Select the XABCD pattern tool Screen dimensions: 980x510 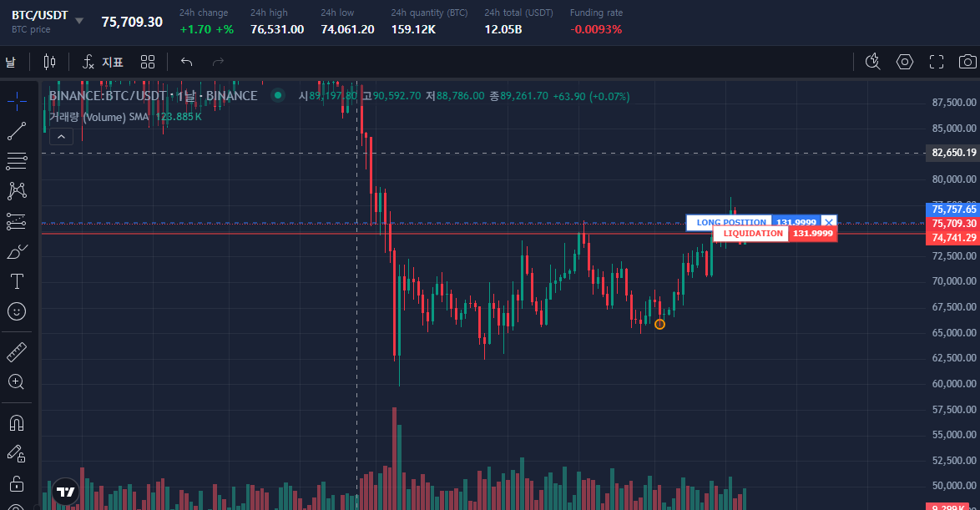point(17,191)
